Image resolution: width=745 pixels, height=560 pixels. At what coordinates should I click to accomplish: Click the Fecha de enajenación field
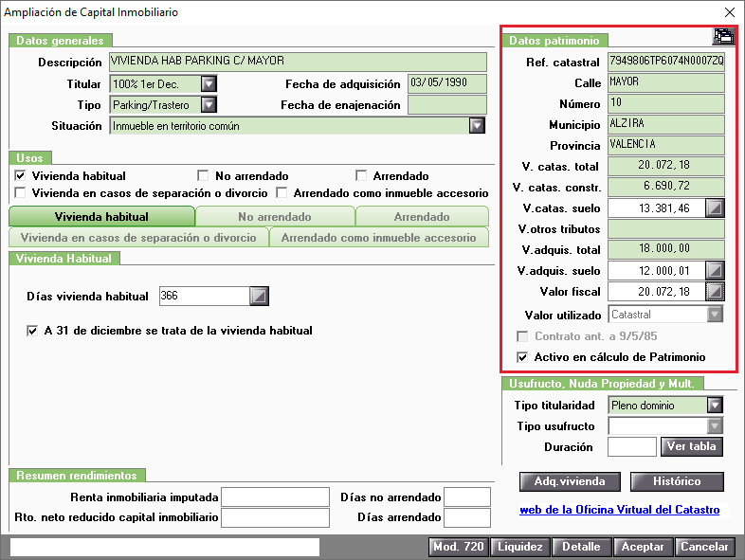pos(447,104)
